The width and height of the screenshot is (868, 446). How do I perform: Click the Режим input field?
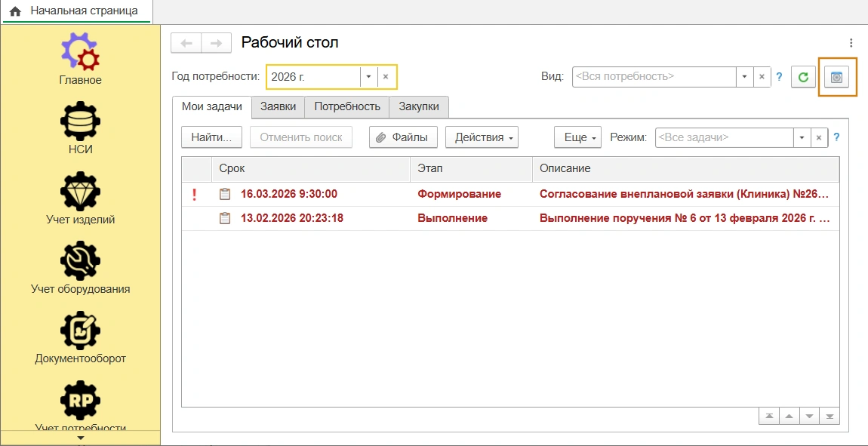pyautogui.click(x=724, y=137)
